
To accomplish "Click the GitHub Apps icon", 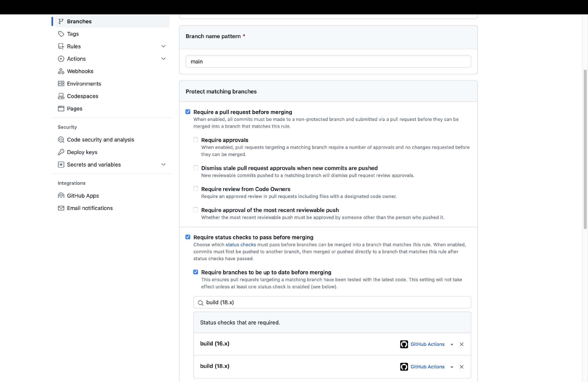I will click(x=61, y=196).
